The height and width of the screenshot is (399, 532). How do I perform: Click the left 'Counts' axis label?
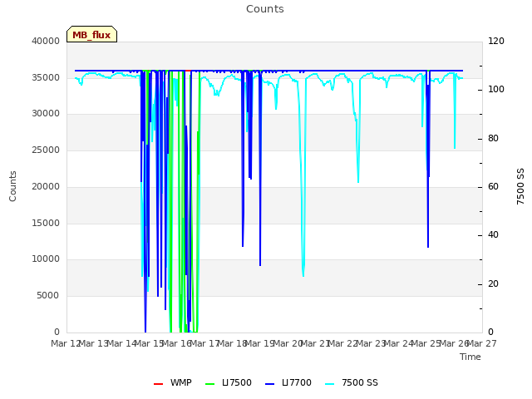click(x=12, y=186)
